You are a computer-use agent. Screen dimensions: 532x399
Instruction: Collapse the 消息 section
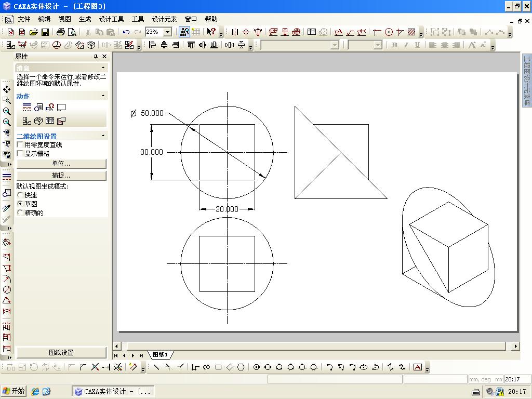click(103, 68)
